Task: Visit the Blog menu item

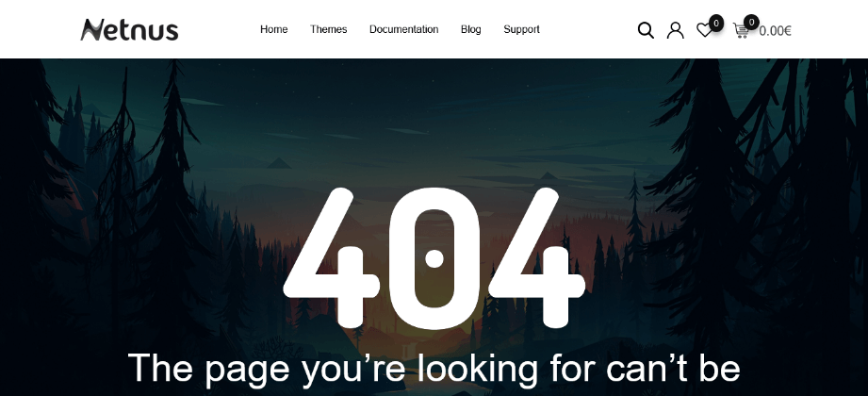Action: click(470, 29)
